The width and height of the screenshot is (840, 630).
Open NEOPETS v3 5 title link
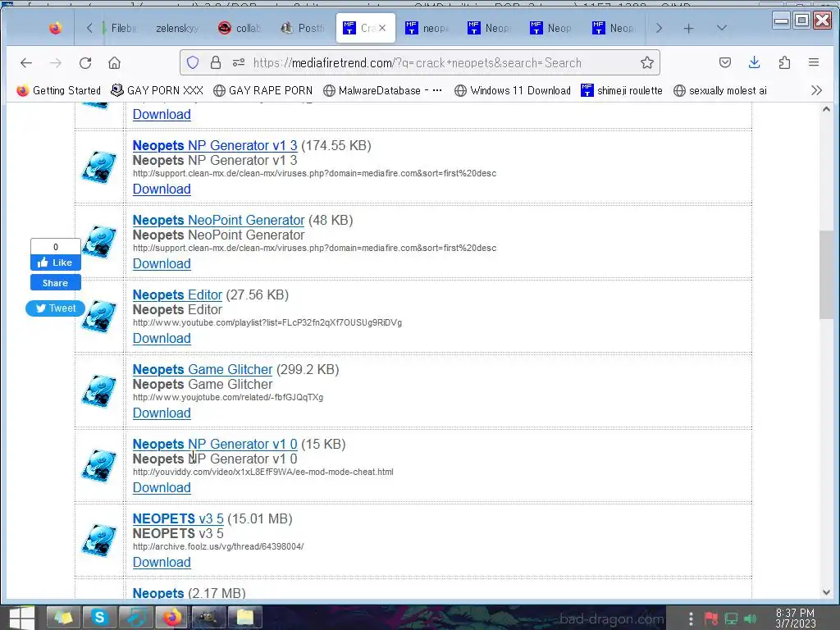point(178,518)
